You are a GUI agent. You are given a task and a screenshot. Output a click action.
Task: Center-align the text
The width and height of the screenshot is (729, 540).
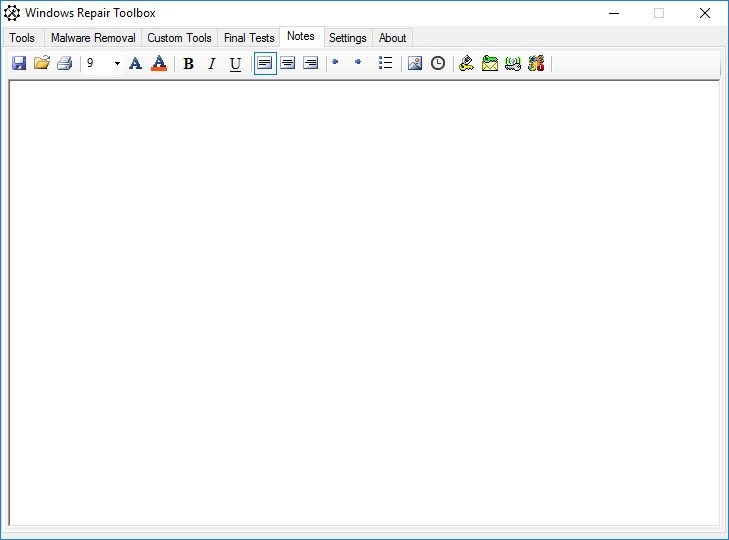click(288, 63)
